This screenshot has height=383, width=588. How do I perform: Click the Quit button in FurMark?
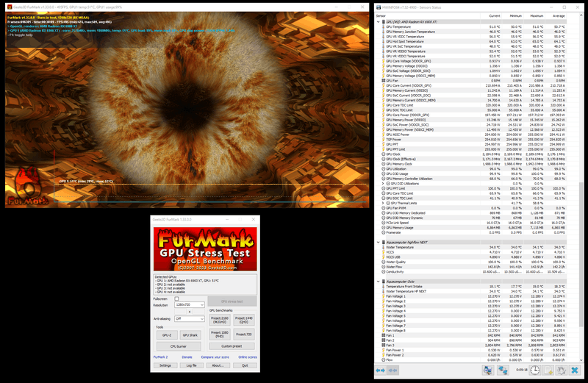point(245,365)
